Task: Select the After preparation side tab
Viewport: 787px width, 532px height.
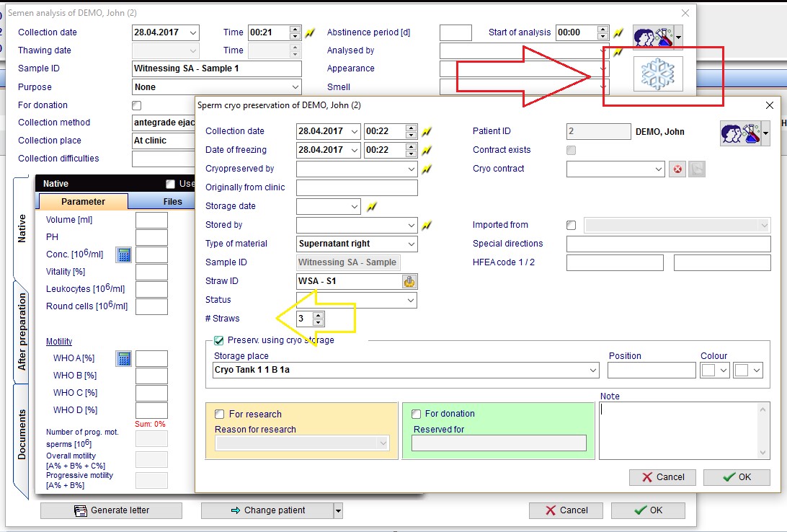Action: coord(22,332)
